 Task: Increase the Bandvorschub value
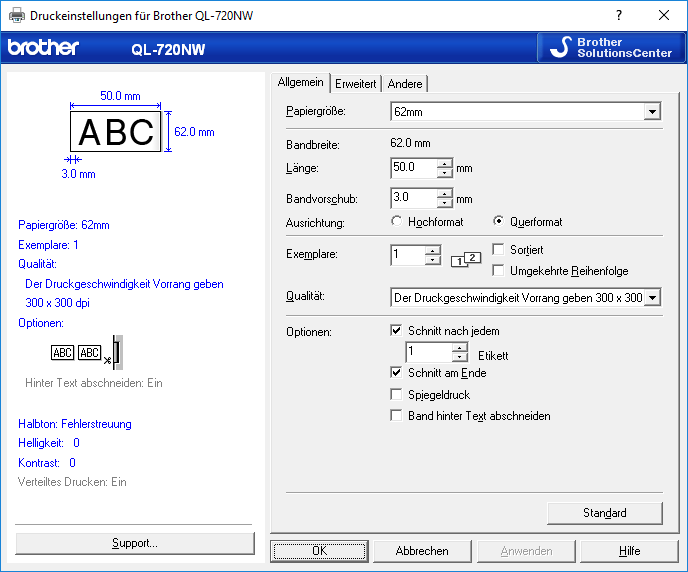point(444,193)
